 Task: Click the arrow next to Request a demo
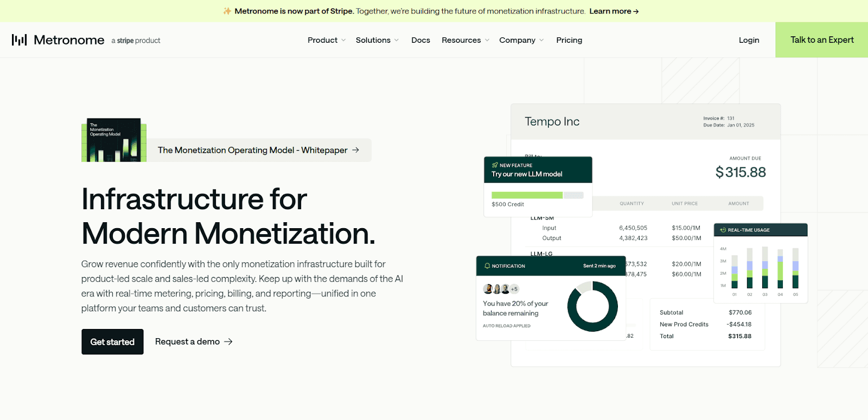pos(228,341)
